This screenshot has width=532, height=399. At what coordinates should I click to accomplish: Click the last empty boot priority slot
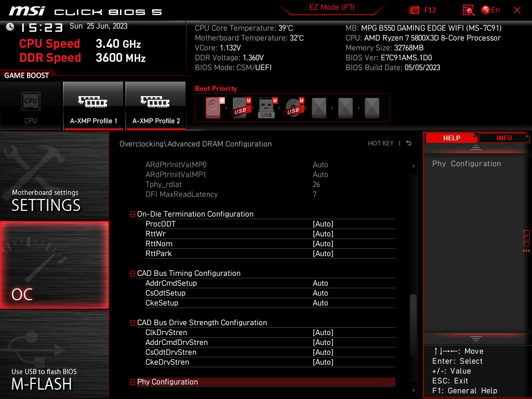click(372, 108)
